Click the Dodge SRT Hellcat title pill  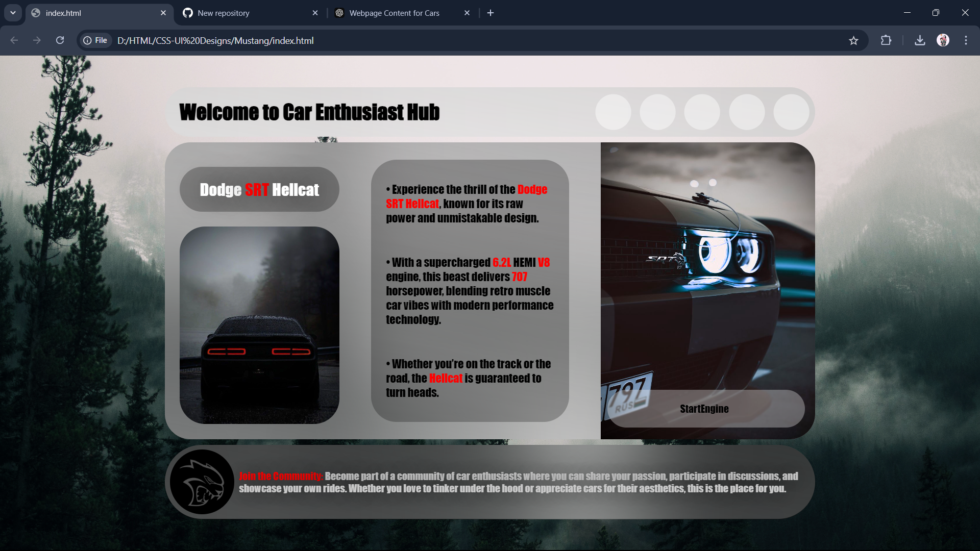click(259, 189)
